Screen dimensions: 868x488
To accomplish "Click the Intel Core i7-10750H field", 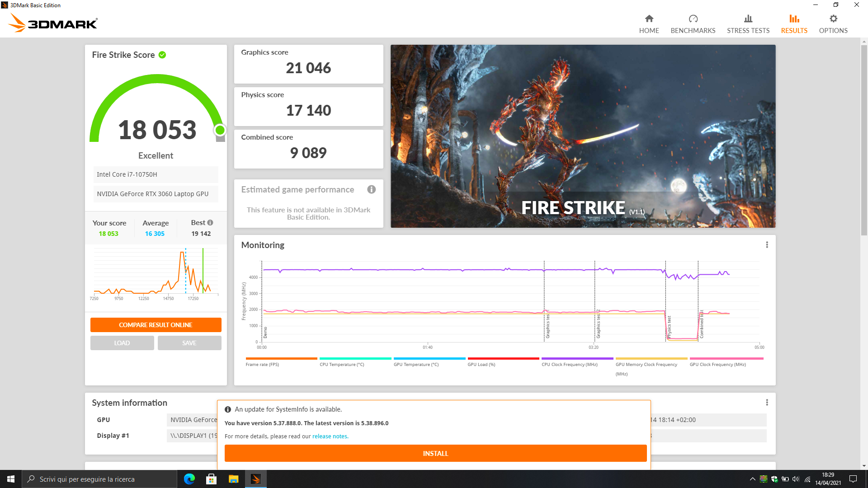I will tap(156, 174).
